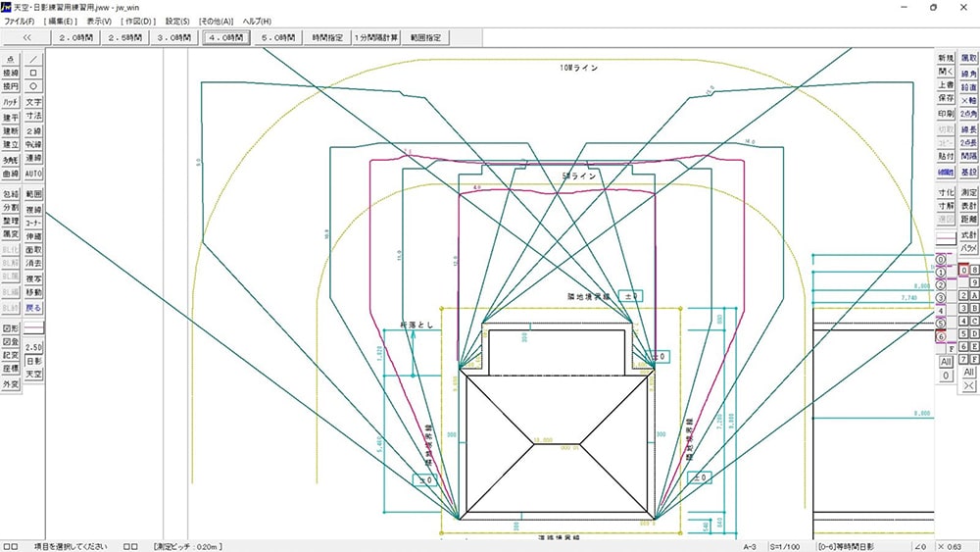Choose the 寸法 dimension tool
980x552 pixels.
(x=33, y=116)
